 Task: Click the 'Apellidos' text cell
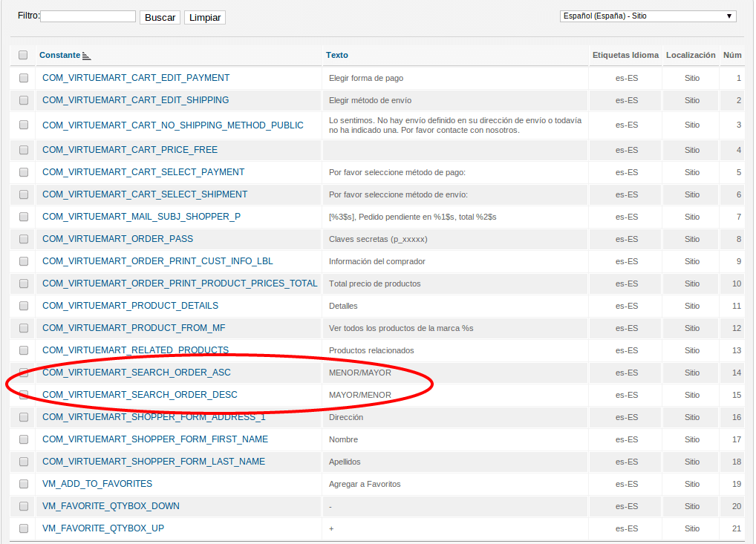coord(345,462)
